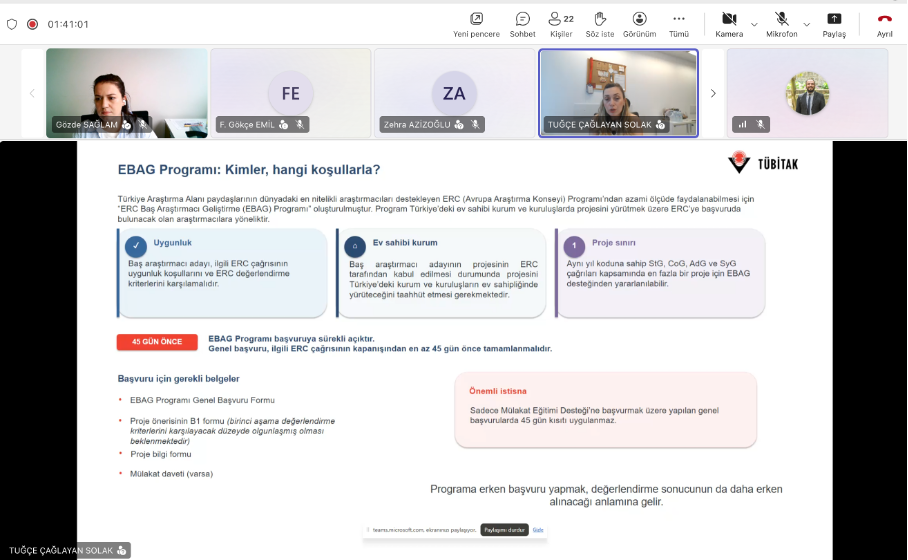Image resolution: width=908 pixels, height=560 pixels.
Task: Show previous participants with left chevron
Action: 32,93
